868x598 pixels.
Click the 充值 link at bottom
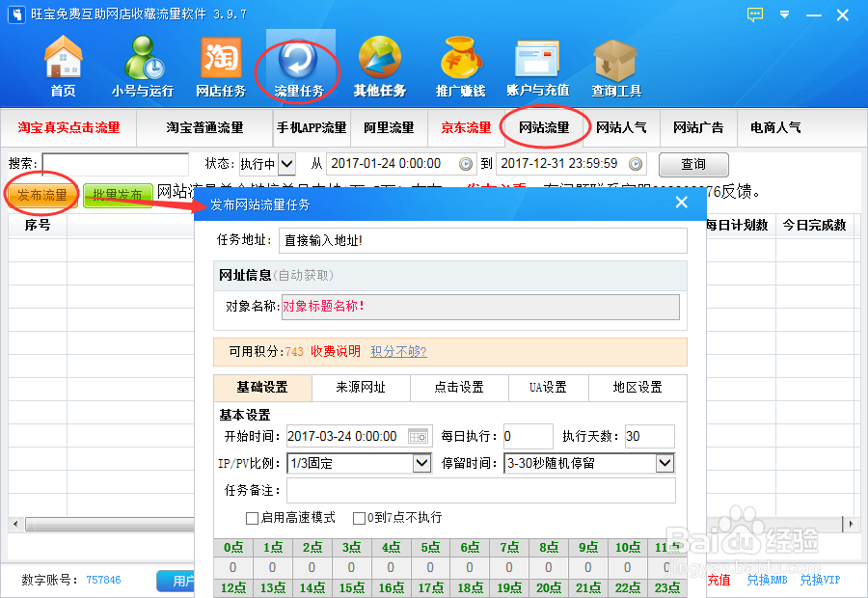[719, 580]
